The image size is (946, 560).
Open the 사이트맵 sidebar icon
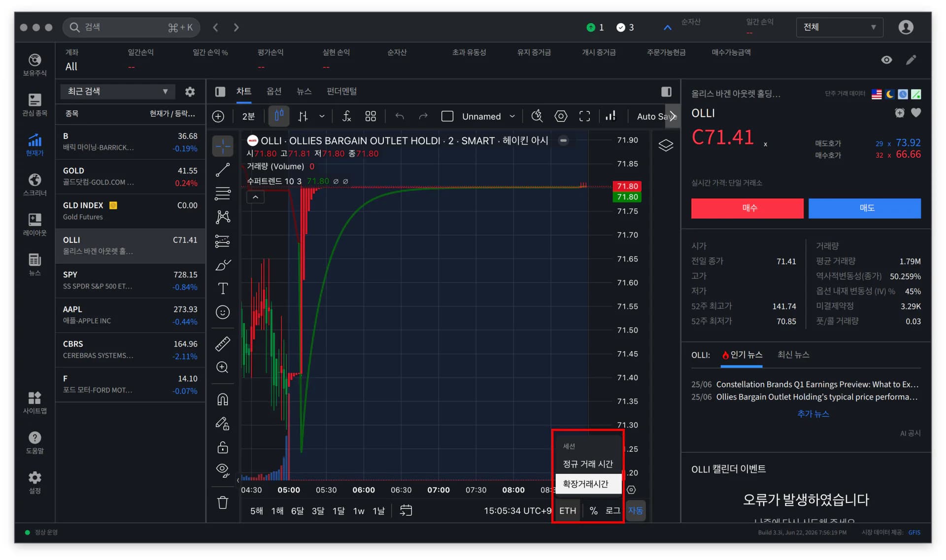pyautogui.click(x=34, y=402)
